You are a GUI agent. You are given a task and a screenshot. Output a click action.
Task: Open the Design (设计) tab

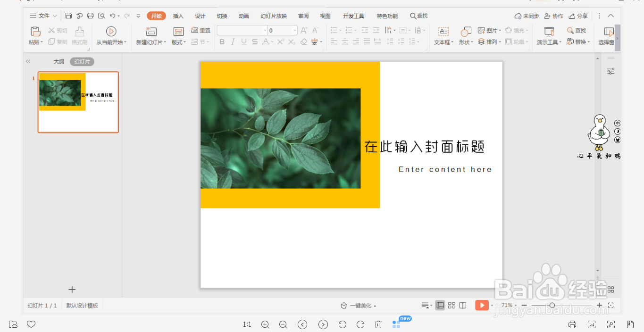[200, 16]
